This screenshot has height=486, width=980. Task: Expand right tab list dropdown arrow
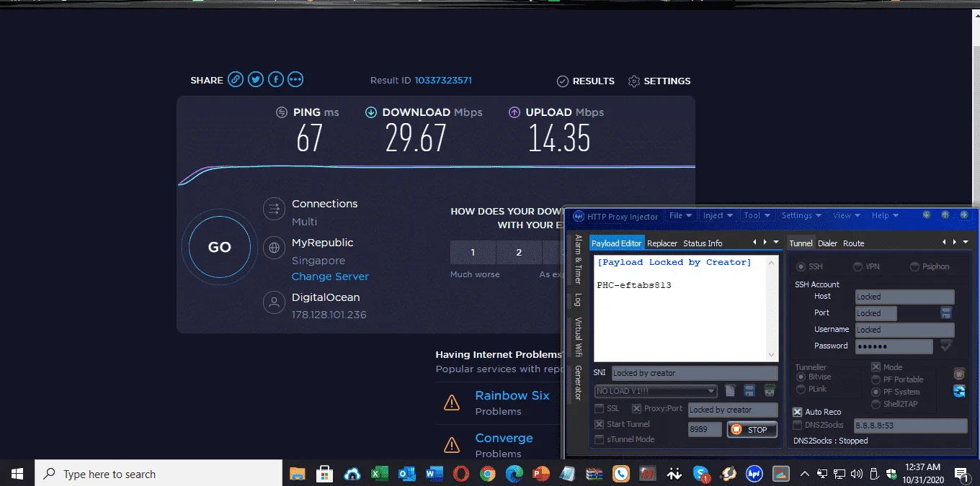click(x=966, y=243)
